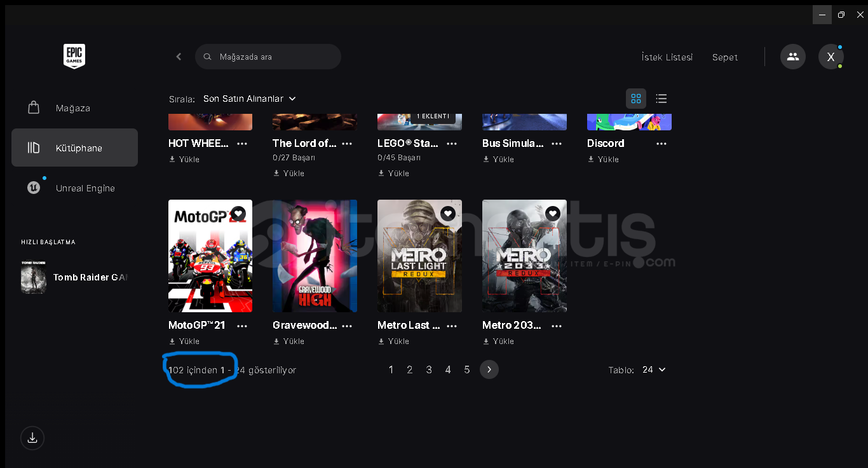Open options menu for The Lord of the Rings
Image resolution: width=868 pixels, height=468 pixels.
pos(347,144)
